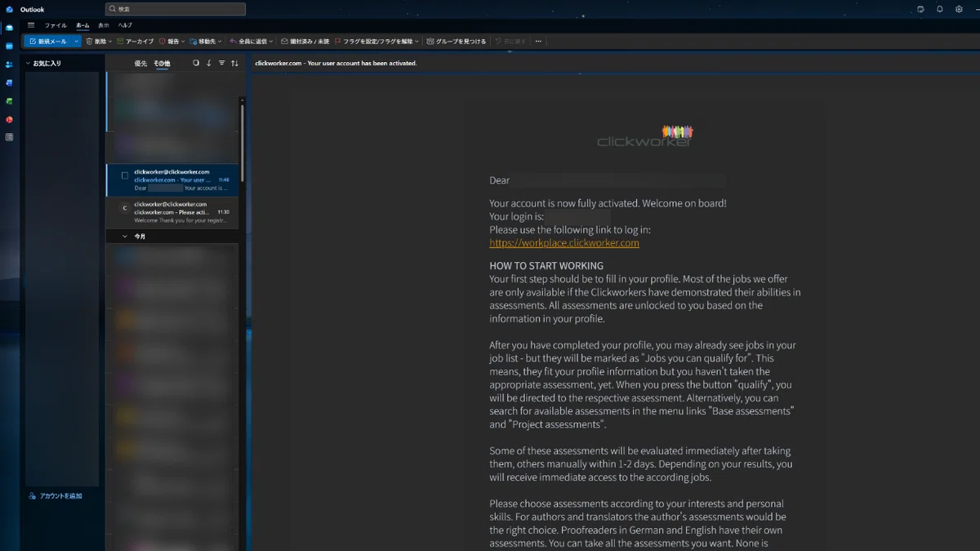Click 開封済み / 未読 read/unread toggle
The height and width of the screenshot is (551, 980).
tap(305, 41)
